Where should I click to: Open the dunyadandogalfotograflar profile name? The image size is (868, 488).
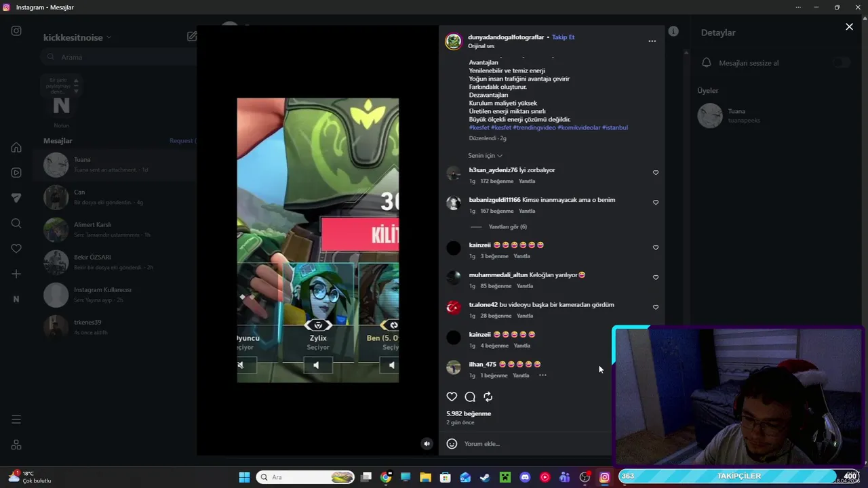[506, 37]
